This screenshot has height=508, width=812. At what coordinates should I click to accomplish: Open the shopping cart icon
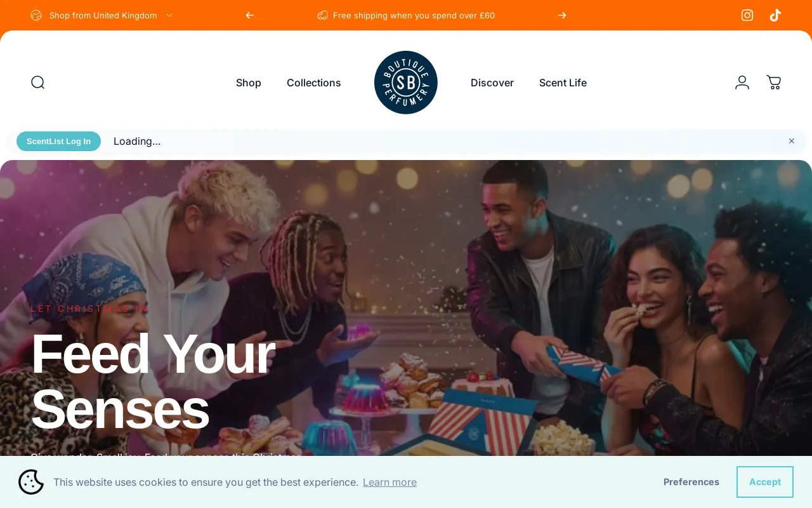[774, 83]
